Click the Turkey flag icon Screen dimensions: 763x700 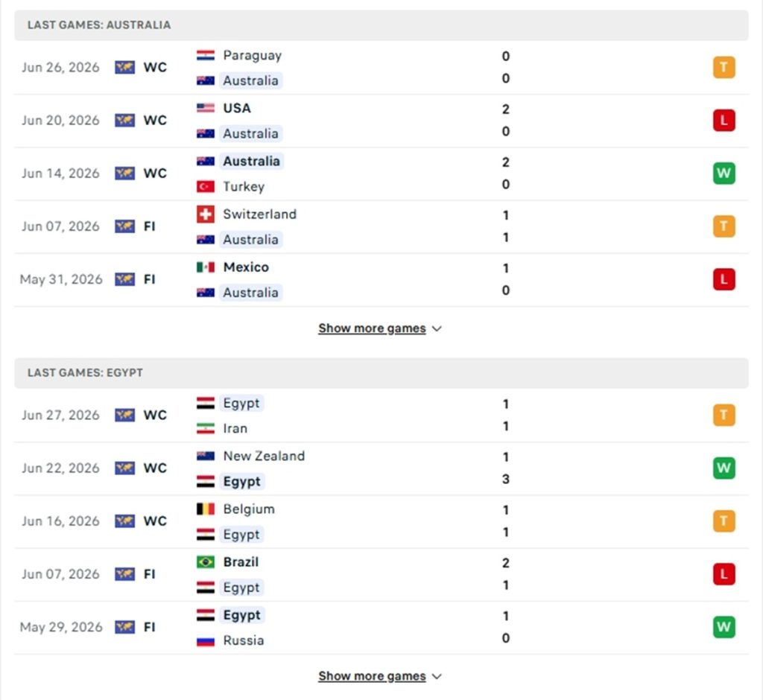tap(206, 186)
